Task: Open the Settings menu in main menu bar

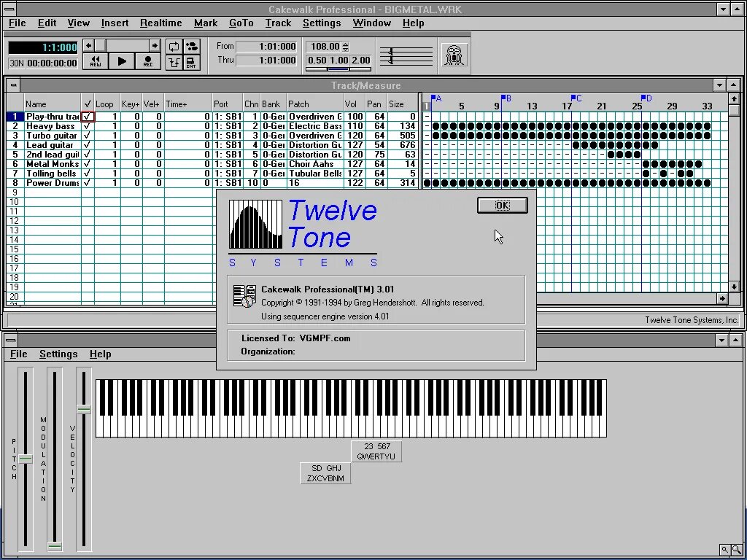Action: 322,23
